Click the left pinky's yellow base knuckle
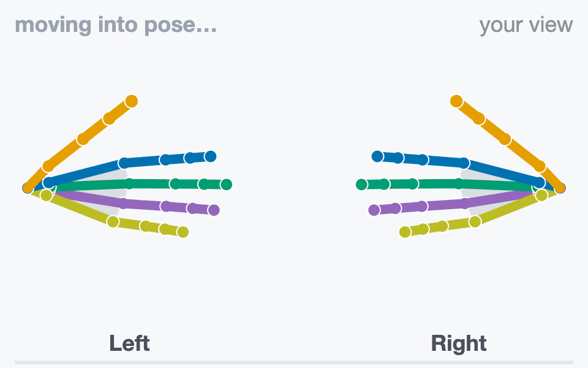 (x=113, y=221)
